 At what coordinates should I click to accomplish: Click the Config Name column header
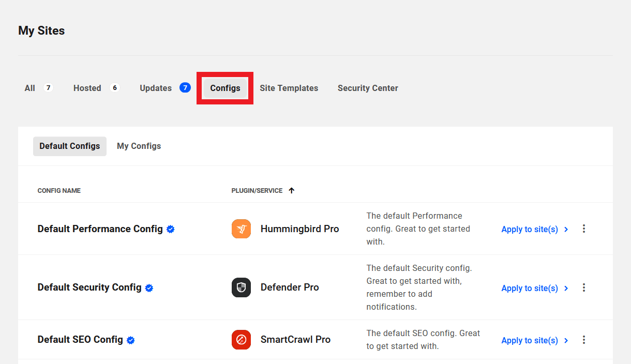[59, 191]
